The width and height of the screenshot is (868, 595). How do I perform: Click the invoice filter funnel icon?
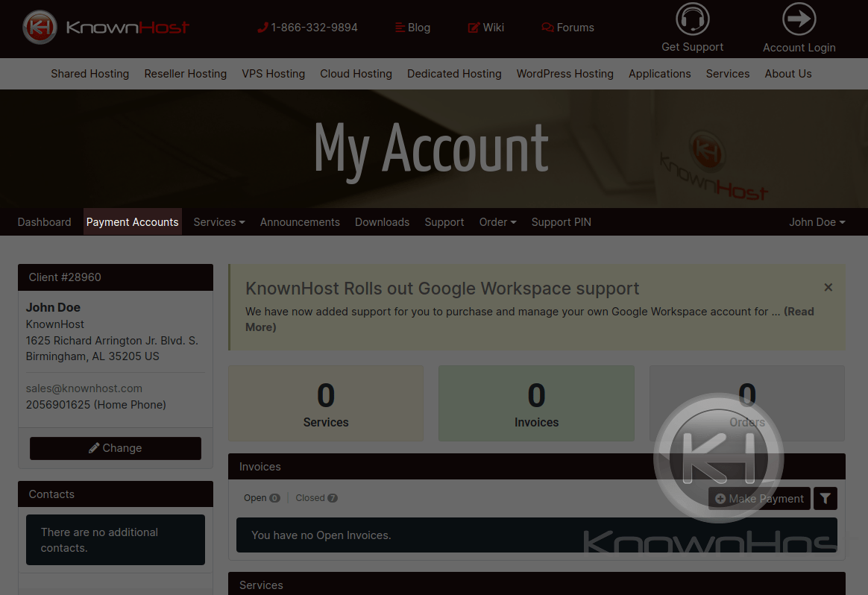click(825, 499)
